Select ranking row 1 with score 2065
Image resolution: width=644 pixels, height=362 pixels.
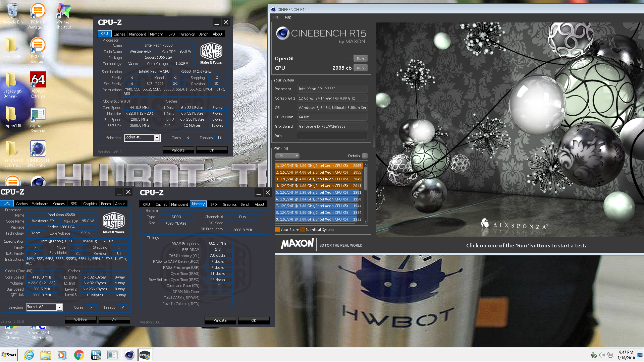(x=319, y=166)
